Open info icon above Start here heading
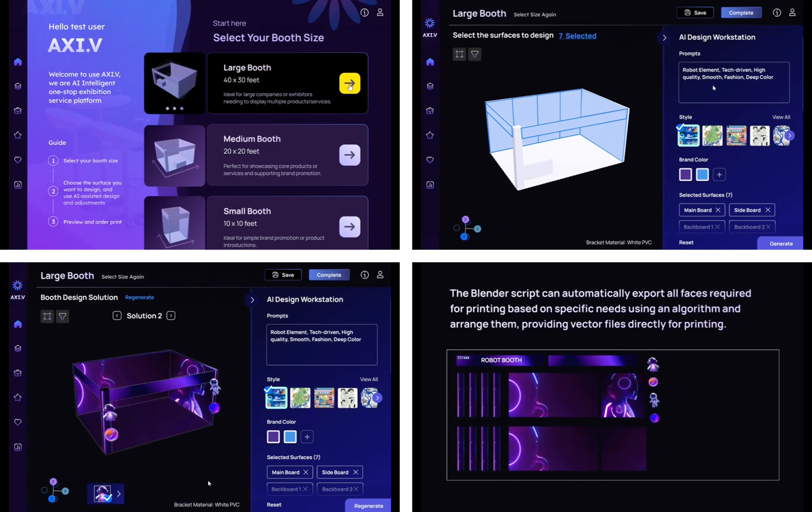The image size is (812, 512). point(364,13)
